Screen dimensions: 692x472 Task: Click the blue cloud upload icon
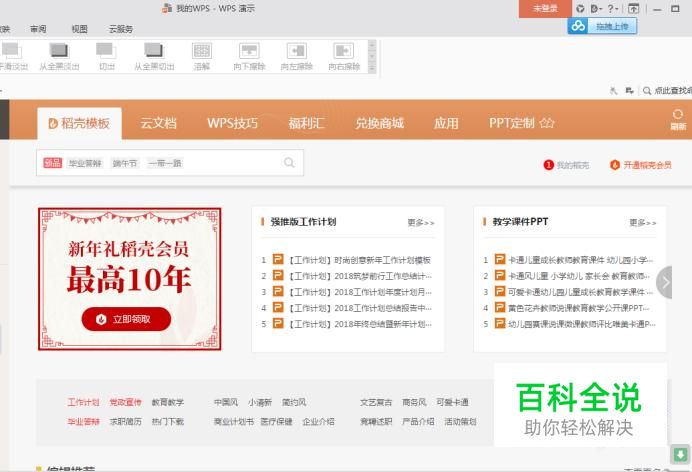[x=578, y=26]
